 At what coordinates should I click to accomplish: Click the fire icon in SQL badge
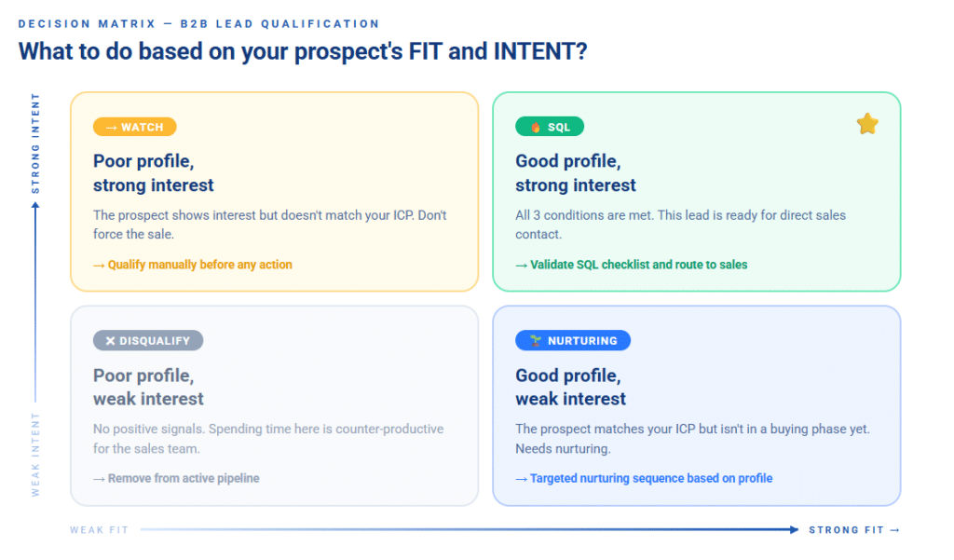[535, 128]
